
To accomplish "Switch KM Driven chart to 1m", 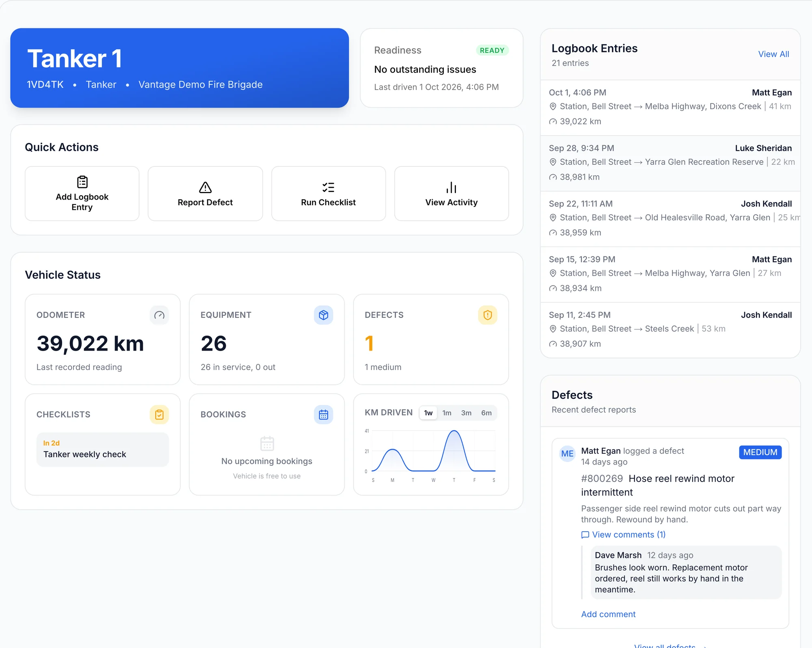I will pyautogui.click(x=447, y=413).
